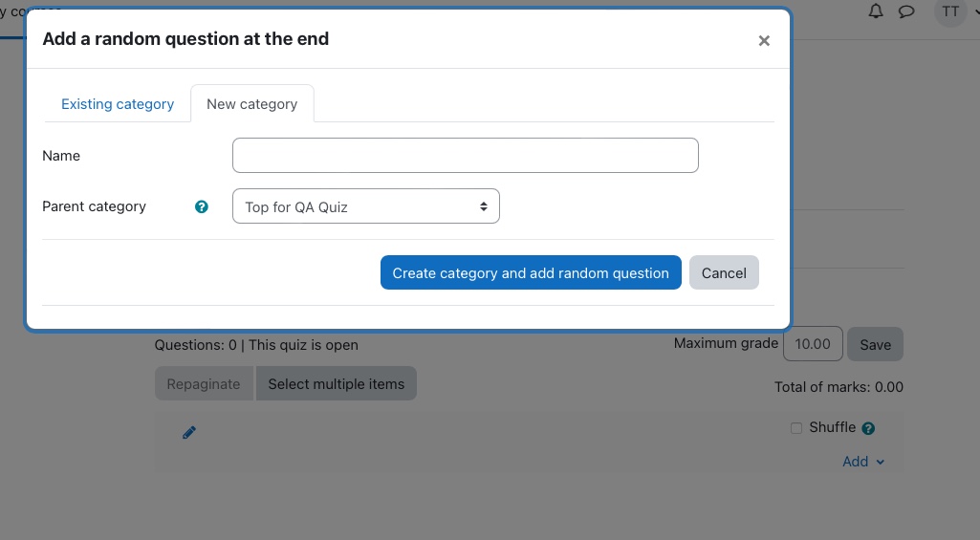Viewport: 980px width, 540px height.
Task: Click the Maximum grade input box
Action: [813, 344]
